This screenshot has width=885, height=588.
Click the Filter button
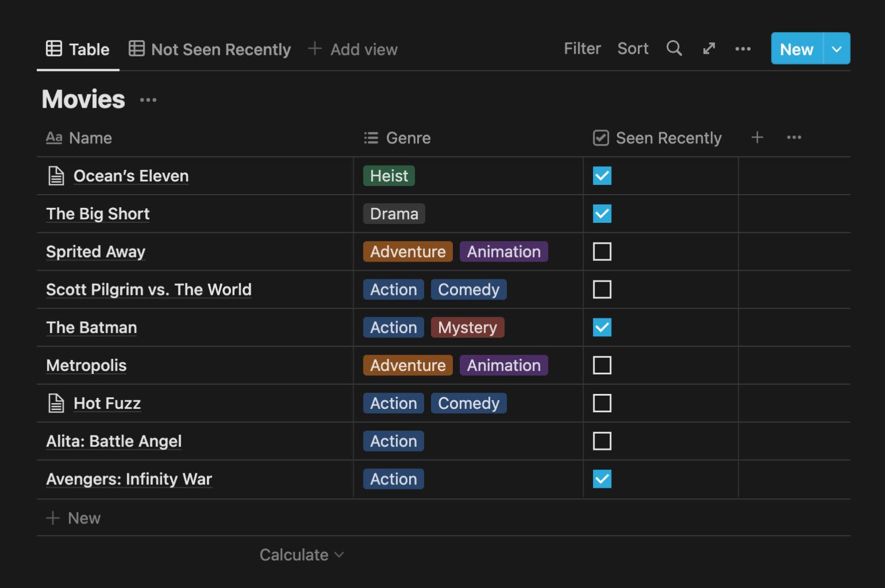582,49
